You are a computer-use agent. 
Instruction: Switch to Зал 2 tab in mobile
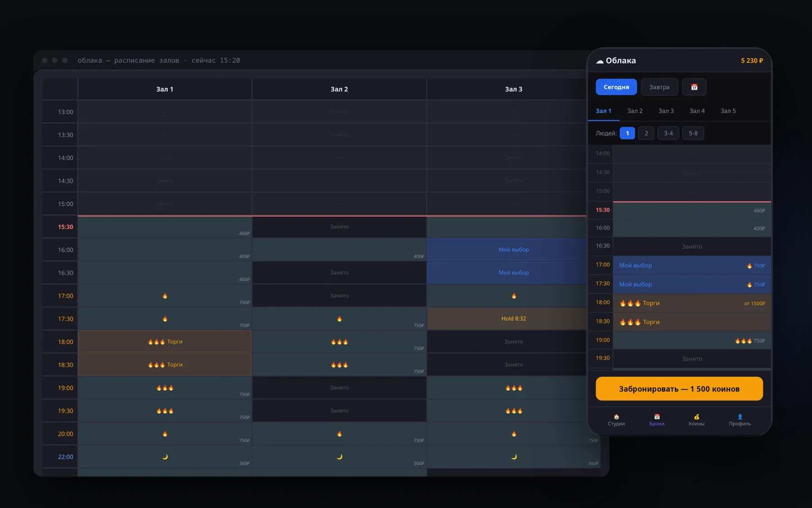point(635,111)
